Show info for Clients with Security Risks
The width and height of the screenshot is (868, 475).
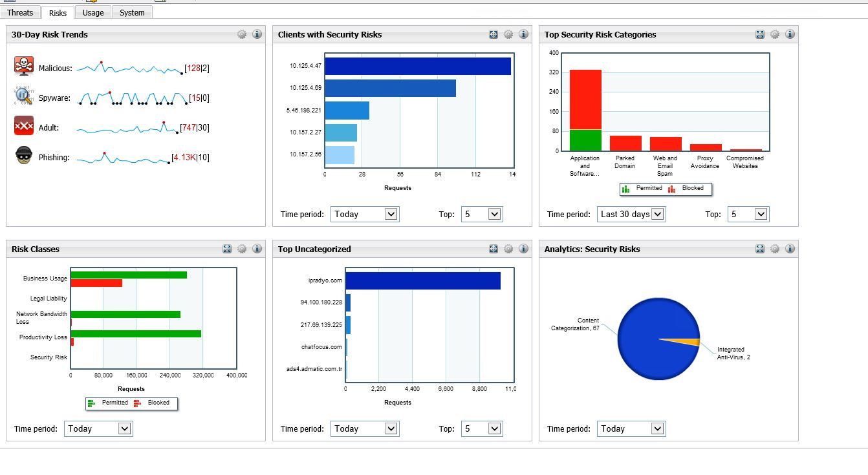(523, 34)
